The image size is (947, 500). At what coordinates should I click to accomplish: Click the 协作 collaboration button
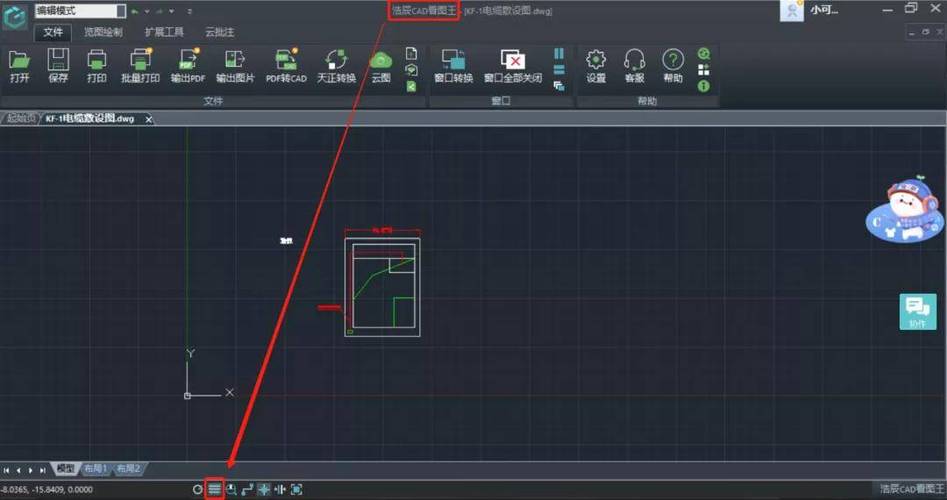pos(917,312)
